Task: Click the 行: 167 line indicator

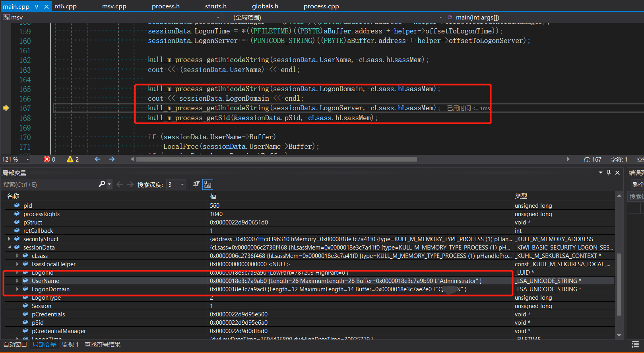Action: point(592,159)
